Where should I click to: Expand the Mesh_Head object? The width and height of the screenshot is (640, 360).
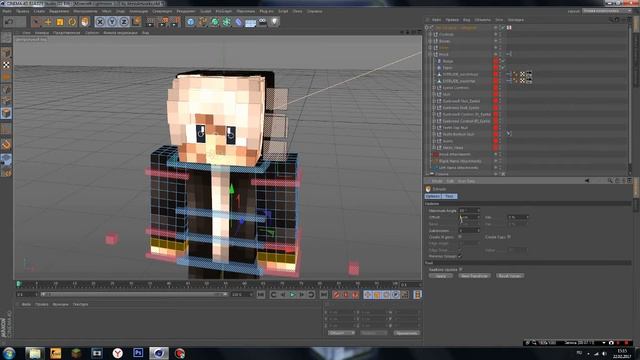434,147
